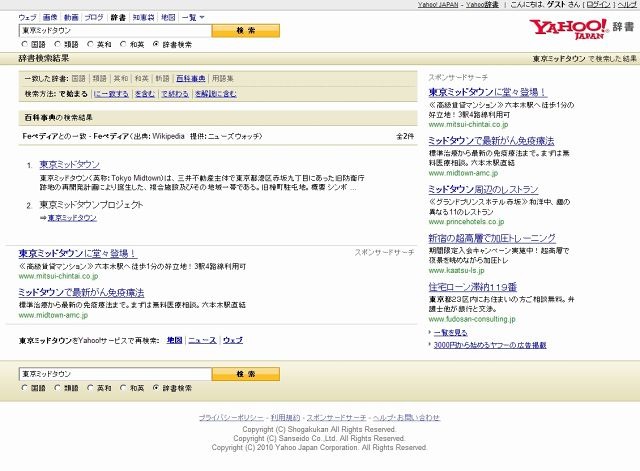Click the 百科事典の検索結果 heading
Viewport: 640px width, 471px height.
(58, 118)
